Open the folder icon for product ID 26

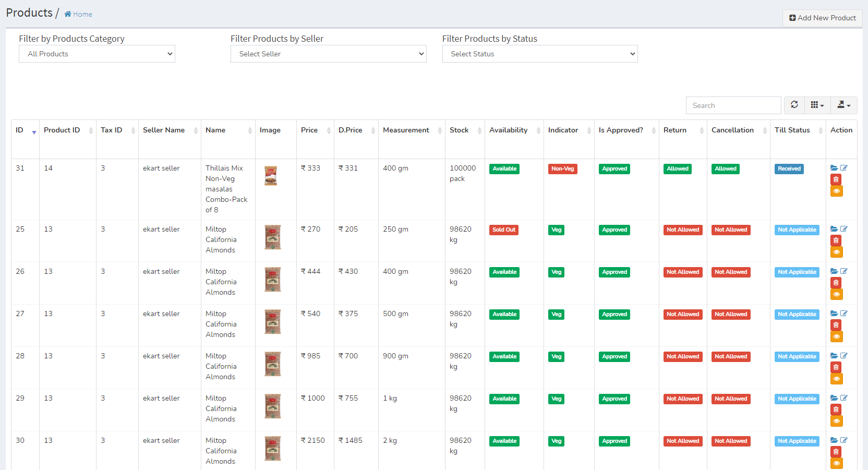point(834,271)
